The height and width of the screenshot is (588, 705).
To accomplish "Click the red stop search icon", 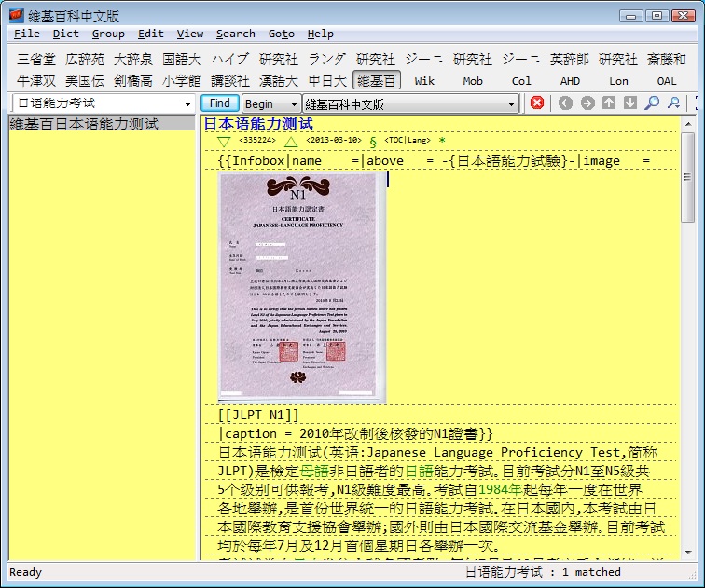I will click(537, 103).
